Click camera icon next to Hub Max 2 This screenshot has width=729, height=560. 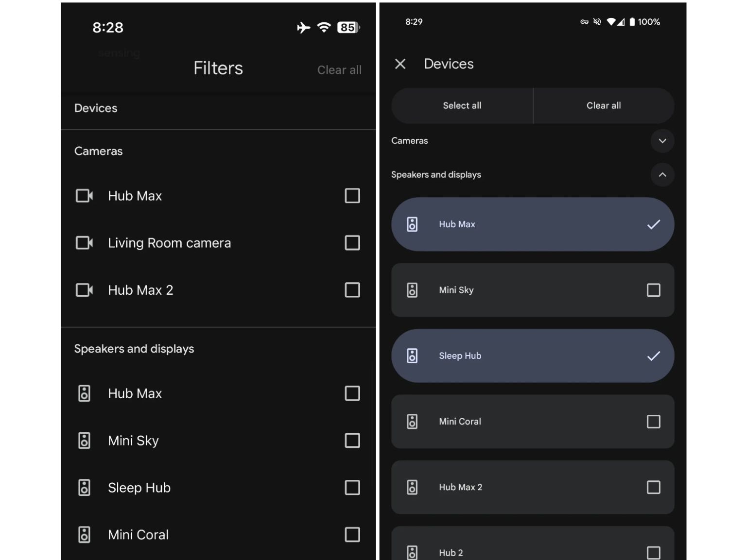[84, 290]
